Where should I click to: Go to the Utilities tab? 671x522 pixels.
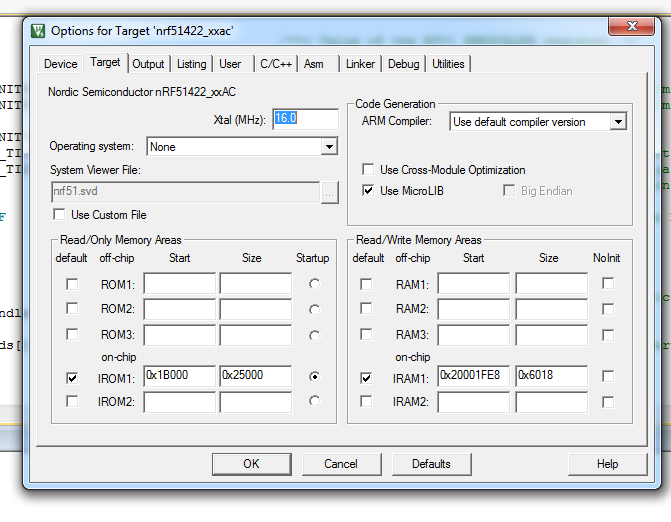point(448,64)
